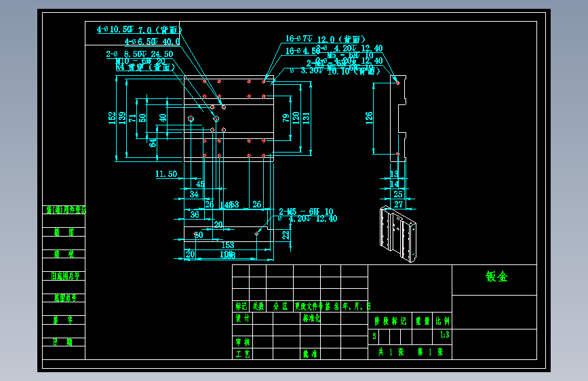This screenshot has height=381, width=588.
Task: Click the 签字 side label
Action: [62, 320]
